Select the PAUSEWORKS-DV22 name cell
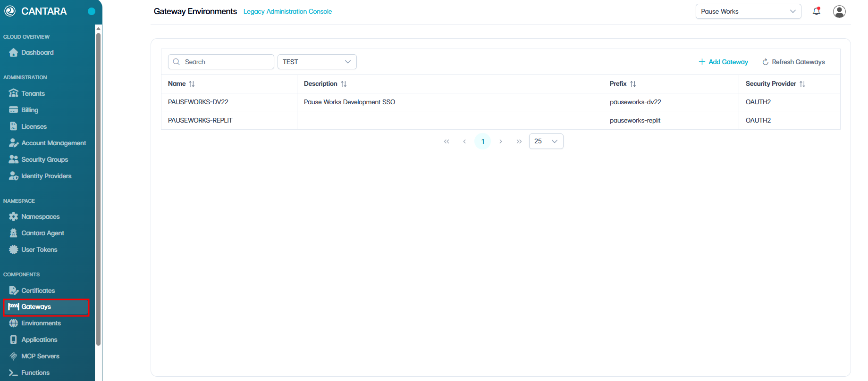Viewport: 868px width, 381px height. [x=229, y=102]
